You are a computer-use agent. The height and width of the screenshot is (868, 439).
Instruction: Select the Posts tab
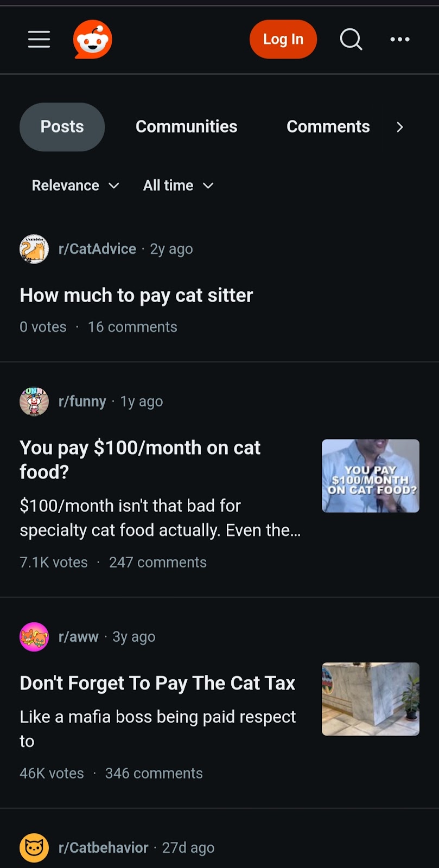point(62,127)
